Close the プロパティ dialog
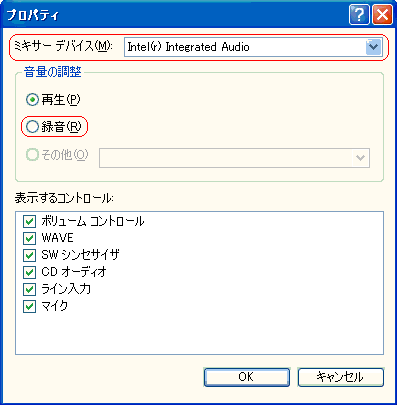Screen dimensions: 397x405 382,15
